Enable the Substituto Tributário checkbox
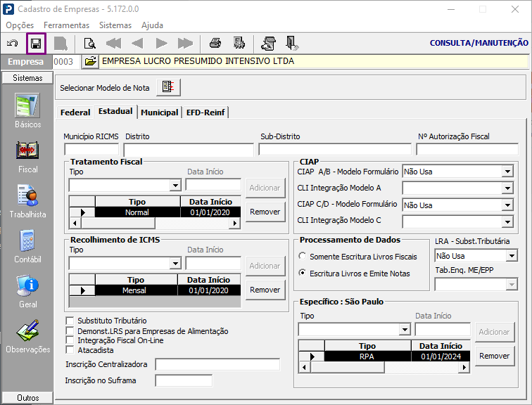This screenshot has width=532, height=405. (70, 321)
